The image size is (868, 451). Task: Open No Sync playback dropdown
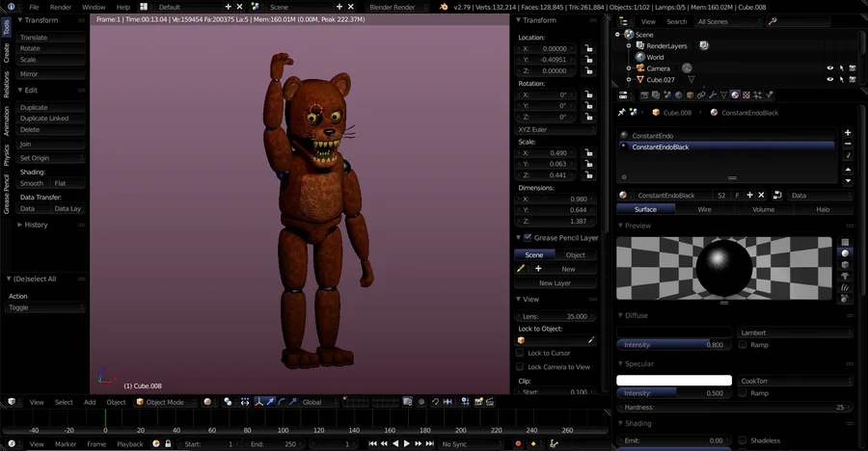(x=472, y=444)
